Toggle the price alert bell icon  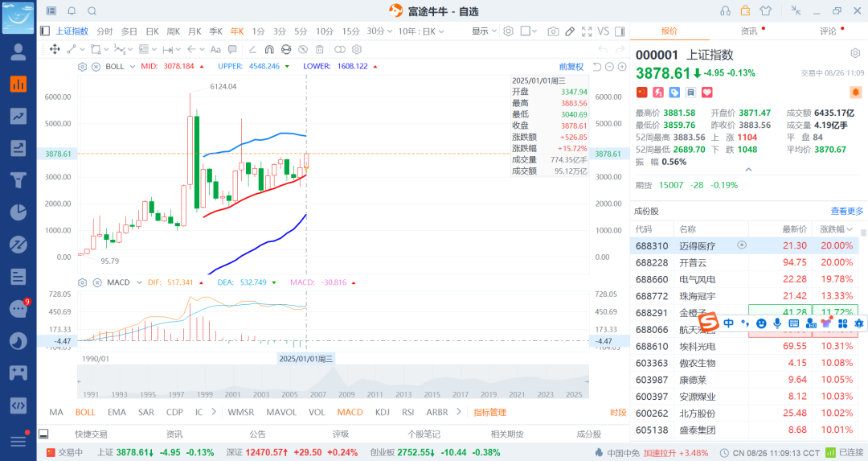click(855, 92)
